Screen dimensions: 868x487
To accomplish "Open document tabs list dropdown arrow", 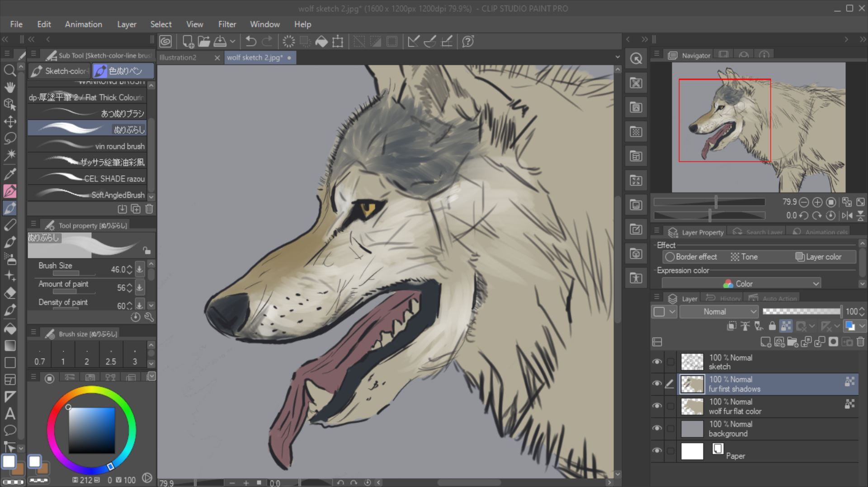I will click(618, 57).
